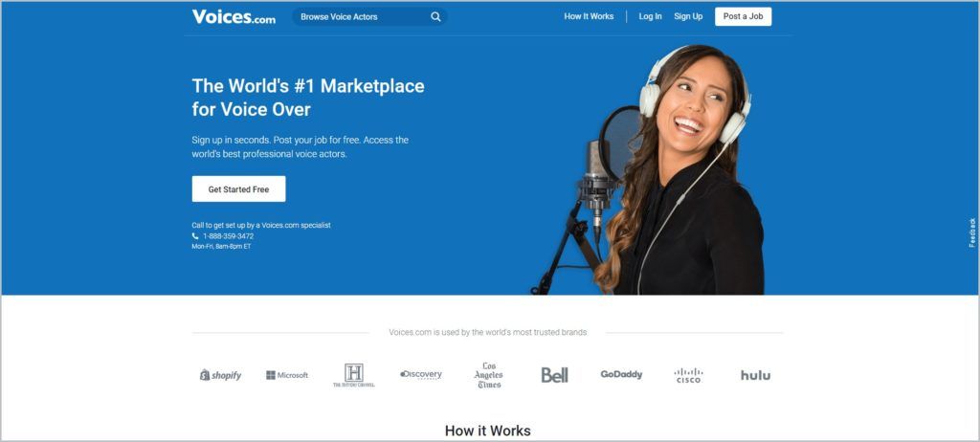Open the Cisco logo

(688, 375)
